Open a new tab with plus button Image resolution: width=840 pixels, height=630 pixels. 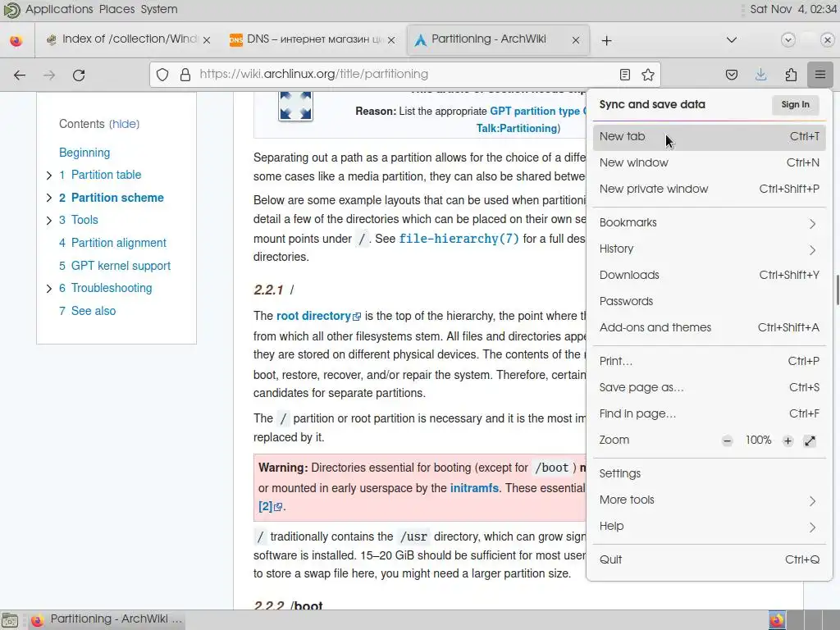606,41
